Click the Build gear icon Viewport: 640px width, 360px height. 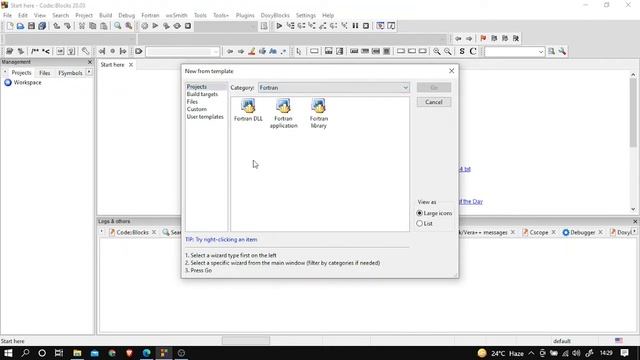tap(144, 26)
